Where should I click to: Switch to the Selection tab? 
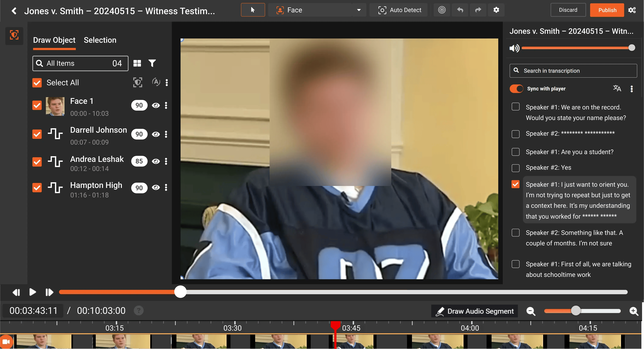100,40
